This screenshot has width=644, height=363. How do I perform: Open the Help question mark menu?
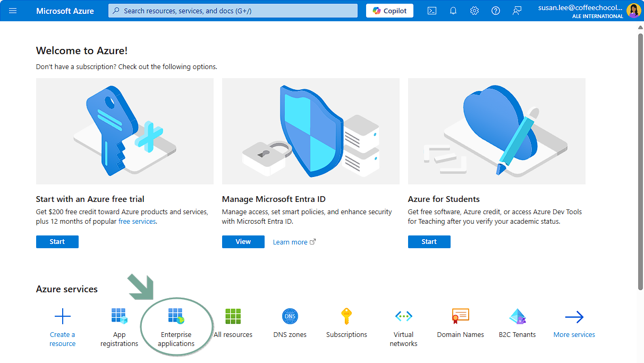coord(496,11)
